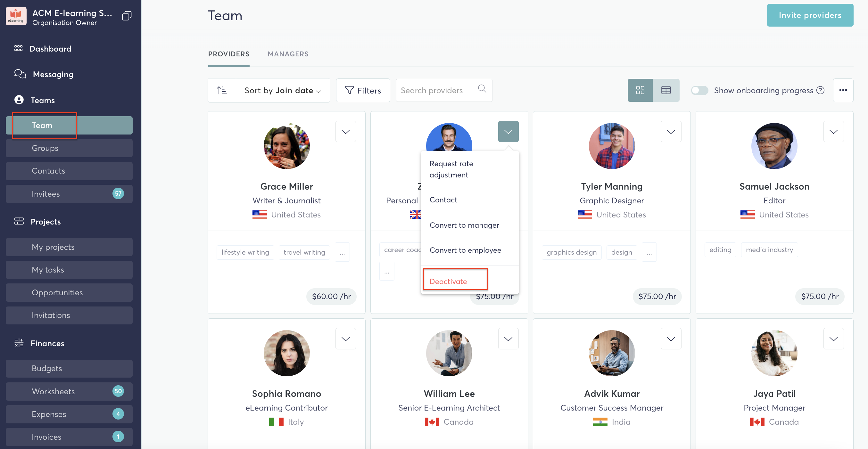Image resolution: width=868 pixels, height=449 pixels.
Task: Open Invitations in the sidebar
Action: pyautogui.click(x=69, y=315)
